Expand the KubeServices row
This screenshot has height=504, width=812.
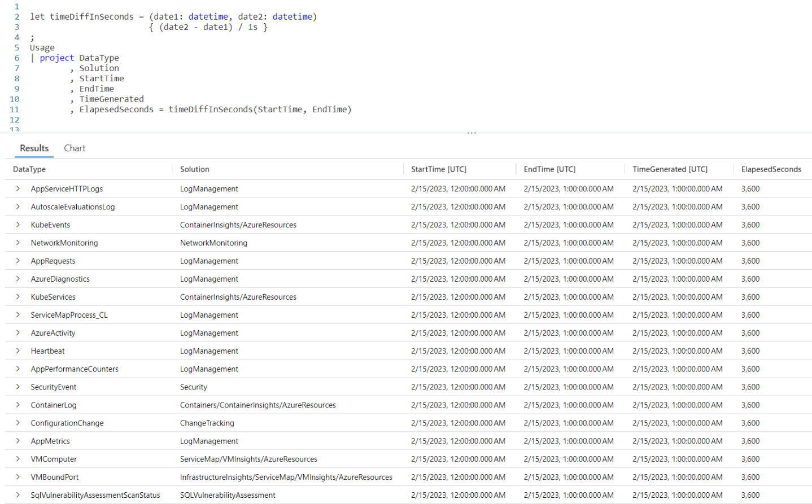coord(18,297)
